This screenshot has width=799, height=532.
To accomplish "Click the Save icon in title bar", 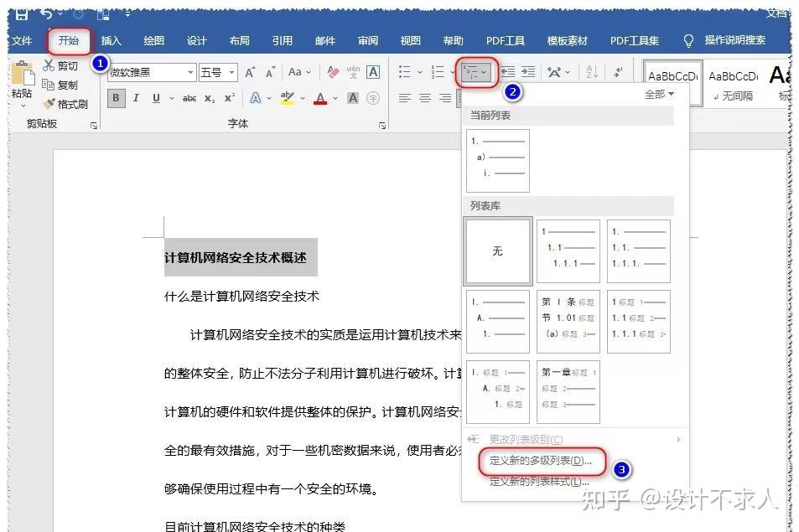I will pyautogui.click(x=22, y=14).
